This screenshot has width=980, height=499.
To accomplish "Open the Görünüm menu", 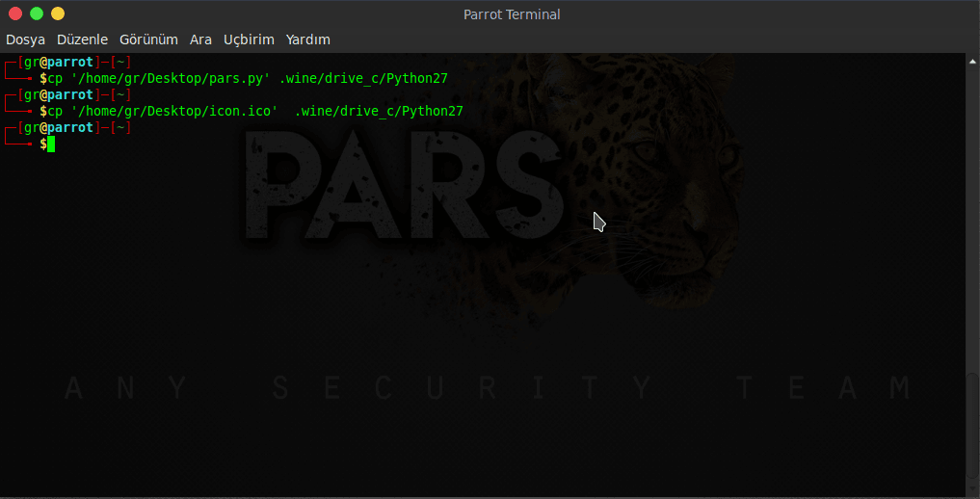I will [x=148, y=39].
